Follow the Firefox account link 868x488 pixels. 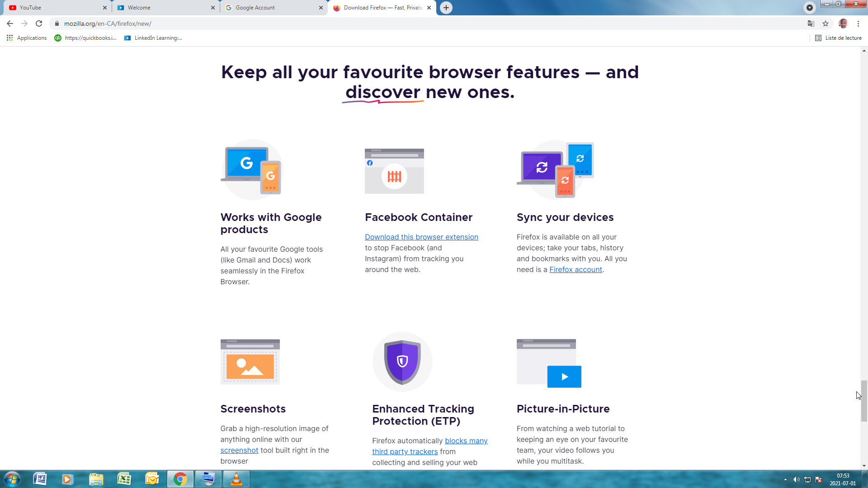(x=576, y=269)
